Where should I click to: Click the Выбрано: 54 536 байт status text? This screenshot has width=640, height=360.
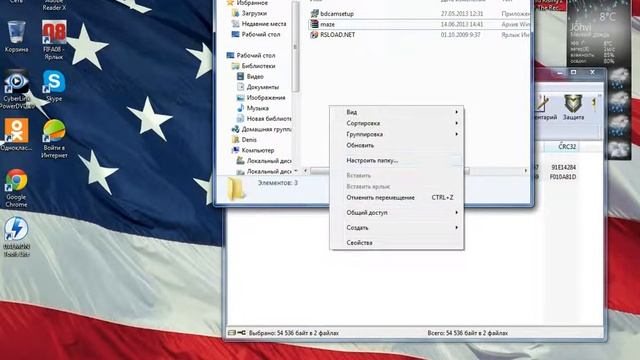294,333
